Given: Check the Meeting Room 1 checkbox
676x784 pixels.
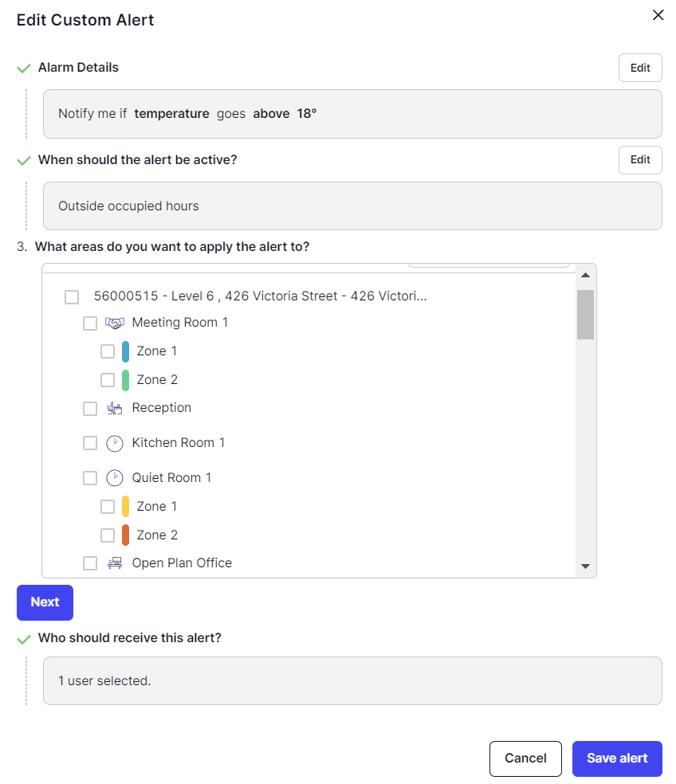Looking at the screenshot, I should click(x=90, y=323).
